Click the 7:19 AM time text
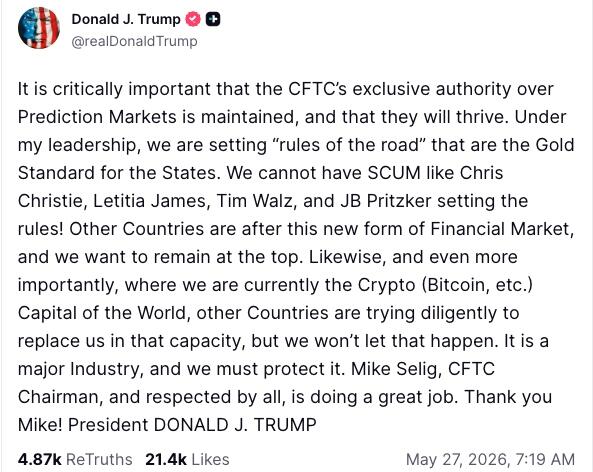593x472 pixels. coord(545,460)
